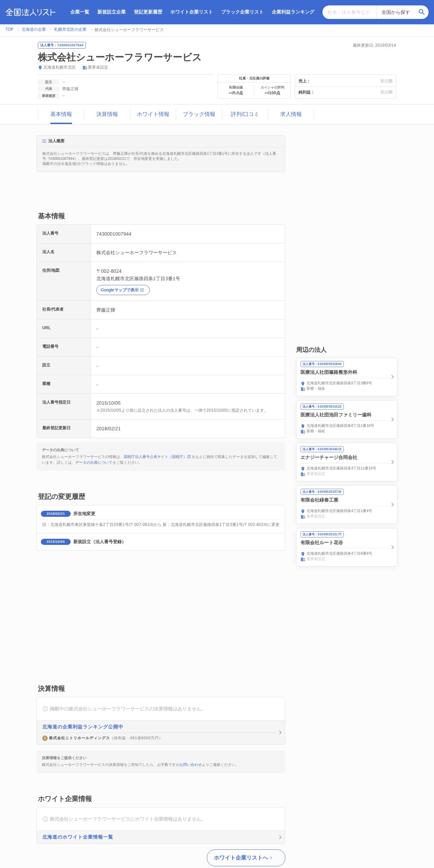Image resolution: width=434 pixels, height=868 pixels.
Task: Select the 7430001007944 value in 法人番号 row
Action: click(x=114, y=234)
